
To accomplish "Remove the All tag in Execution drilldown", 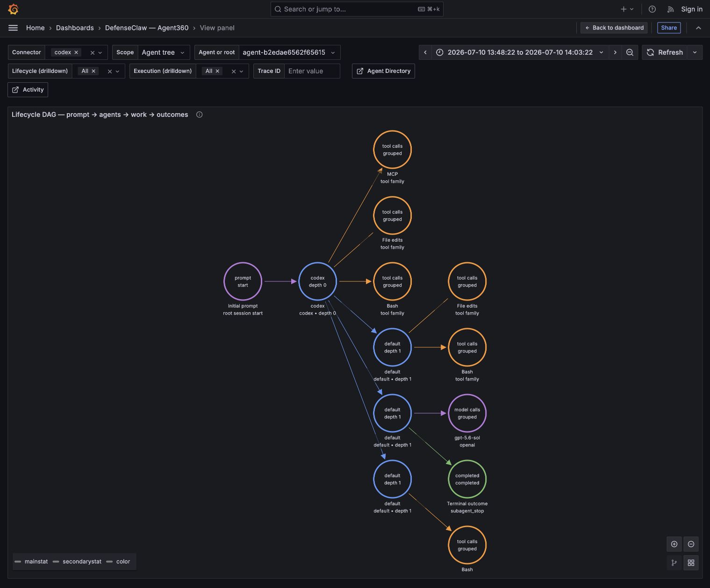I will [217, 71].
